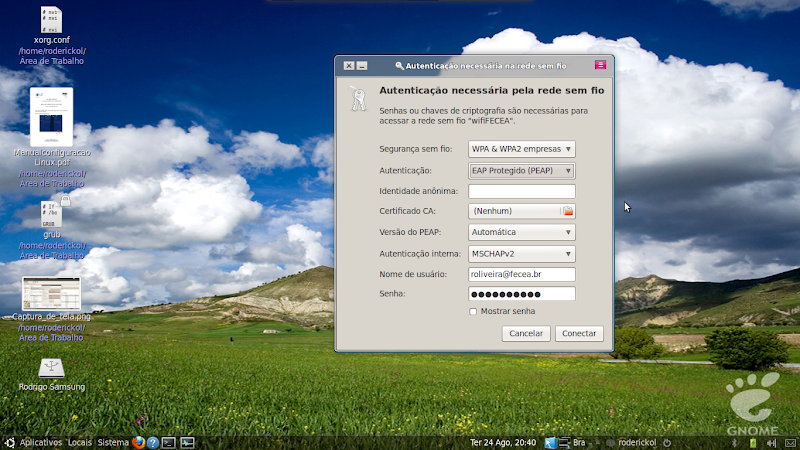Minimize the authentication dialog
This screenshot has width=800, height=450.
click(362, 66)
